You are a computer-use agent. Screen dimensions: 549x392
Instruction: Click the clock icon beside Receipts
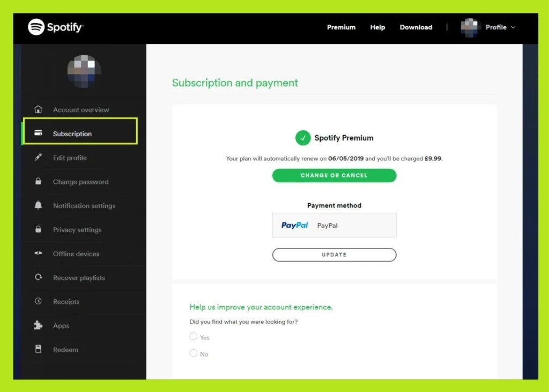point(38,301)
